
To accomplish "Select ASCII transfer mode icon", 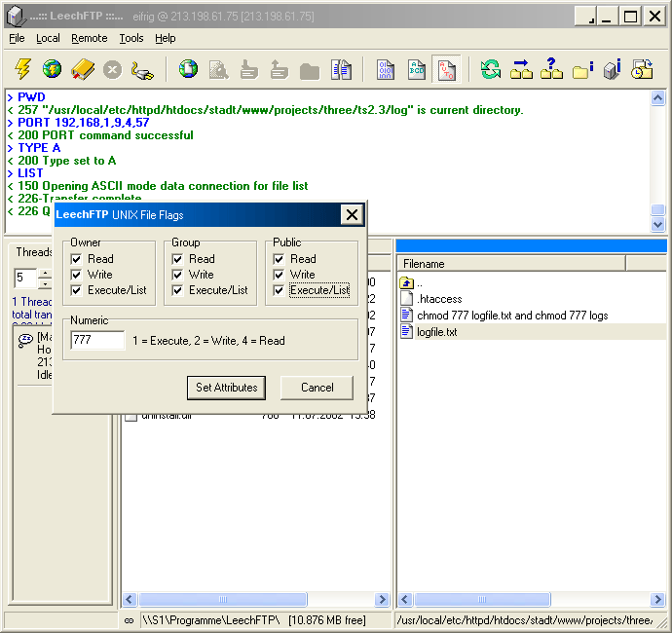I will tap(417, 69).
